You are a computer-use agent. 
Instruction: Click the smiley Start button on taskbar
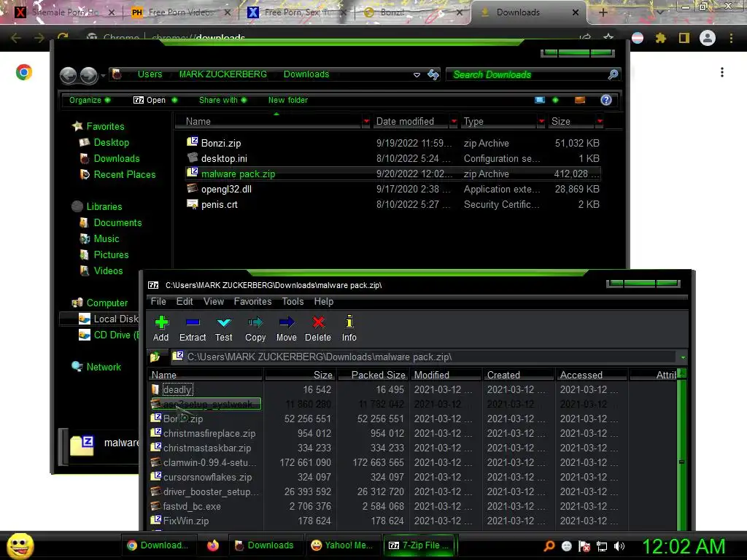(20, 545)
